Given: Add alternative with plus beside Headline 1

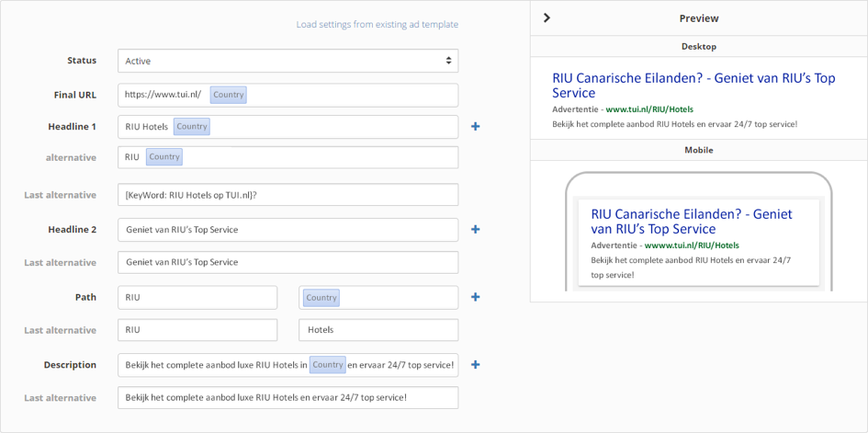Looking at the screenshot, I should tap(475, 127).
